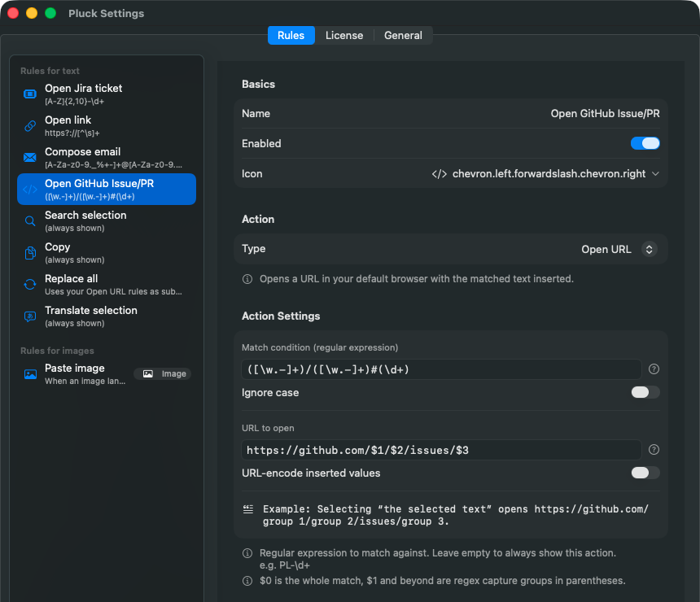Switch to the General tab
The image size is (700, 602).
(403, 35)
